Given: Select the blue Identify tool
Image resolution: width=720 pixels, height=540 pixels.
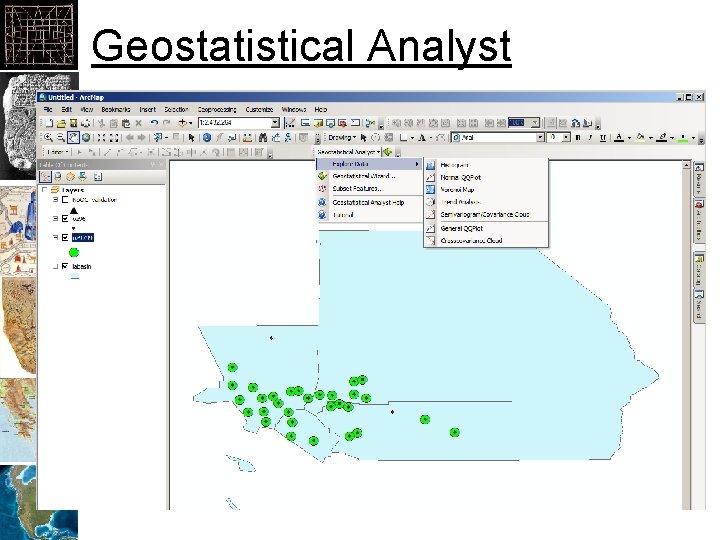Looking at the screenshot, I should click(x=207, y=137).
